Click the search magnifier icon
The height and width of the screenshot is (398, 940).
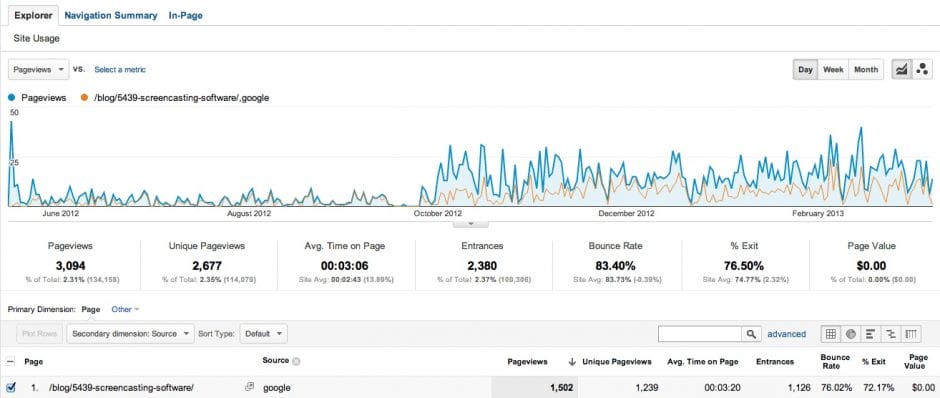[x=751, y=334]
